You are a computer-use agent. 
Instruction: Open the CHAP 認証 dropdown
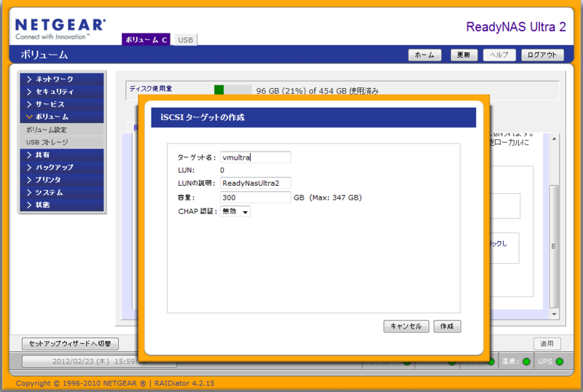pyautogui.click(x=235, y=211)
